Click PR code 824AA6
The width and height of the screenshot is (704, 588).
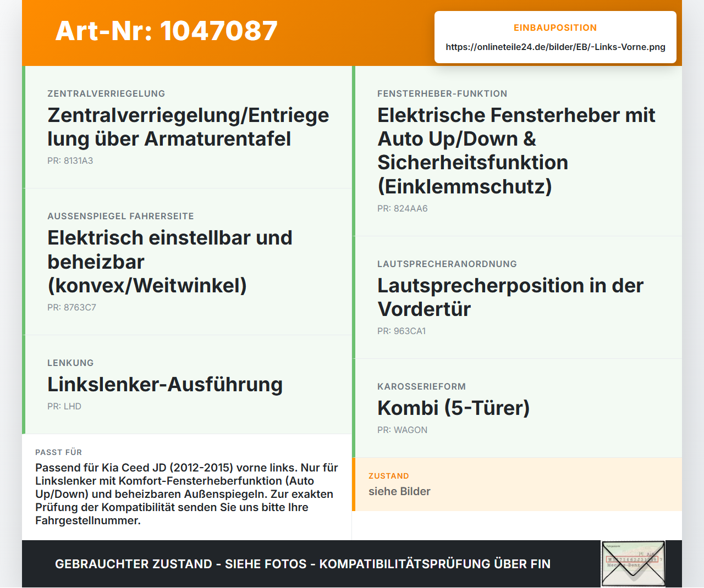(403, 208)
